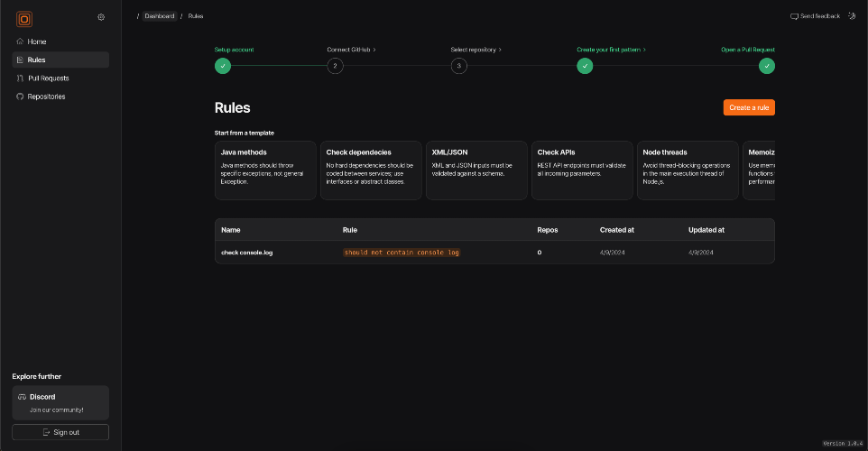868x451 pixels.
Task: Open the check console.log rule row
Action: [494, 253]
